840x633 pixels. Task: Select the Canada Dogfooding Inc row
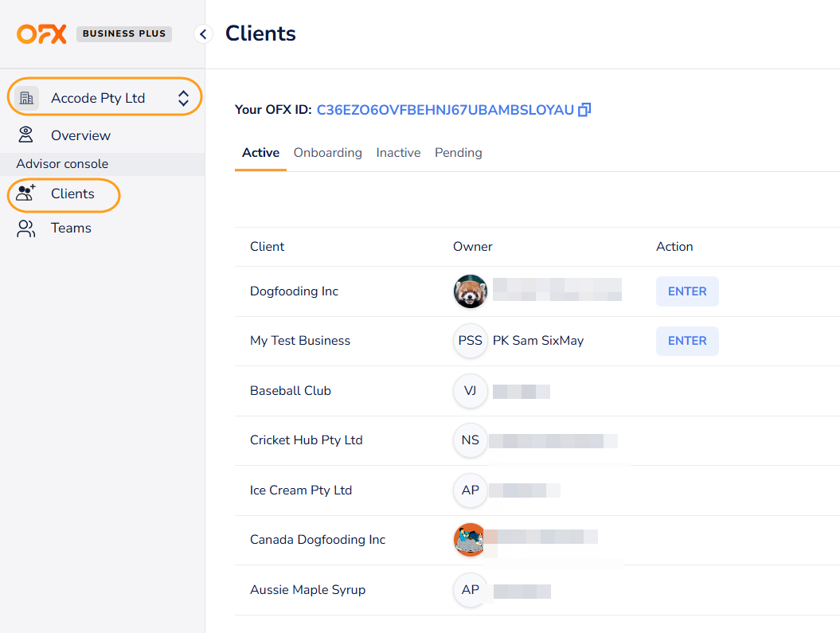537,541
